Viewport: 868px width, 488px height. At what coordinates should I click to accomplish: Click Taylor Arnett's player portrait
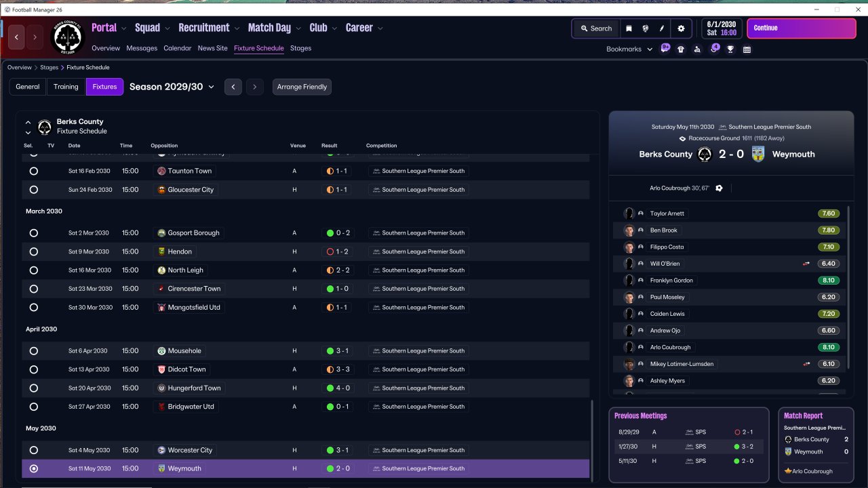point(629,213)
